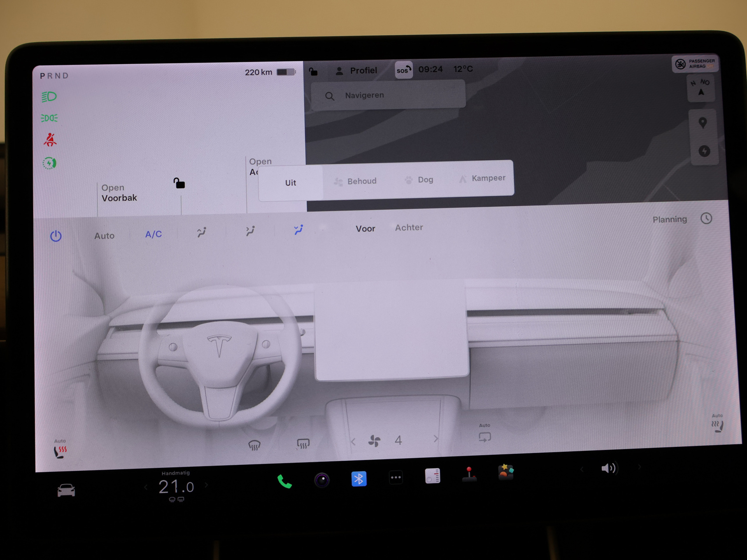
Task: Tap the windshield defrost icon
Action: (x=254, y=445)
